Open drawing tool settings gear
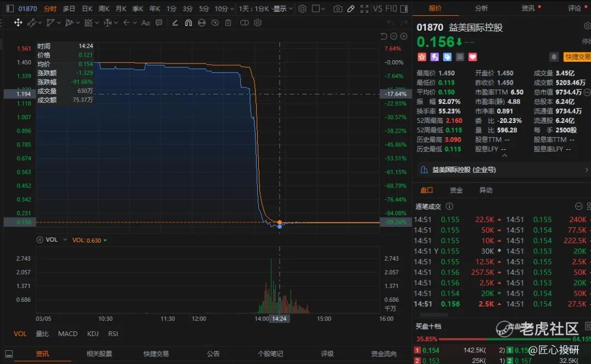The height and width of the screenshot is (364, 591). point(258,22)
